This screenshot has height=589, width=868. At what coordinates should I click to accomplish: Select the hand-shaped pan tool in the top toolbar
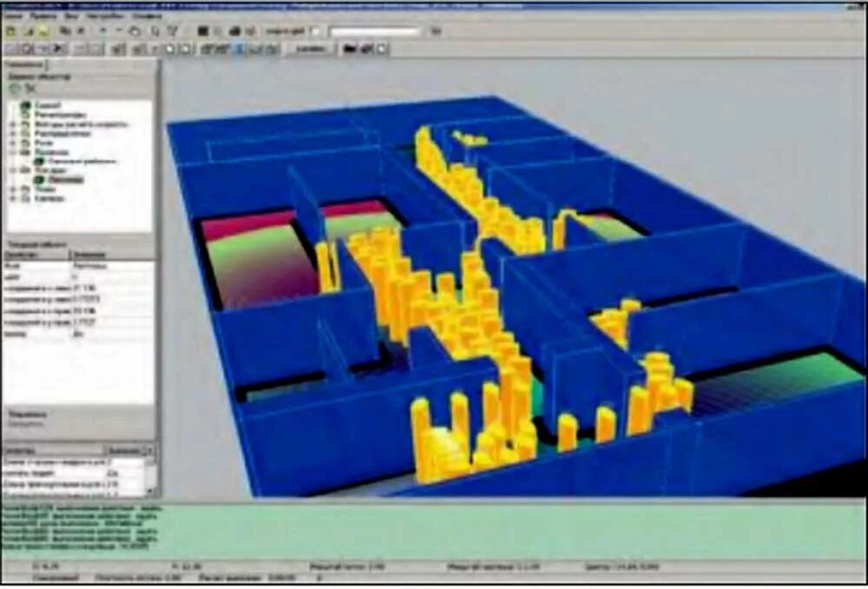pyautogui.click(x=135, y=31)
